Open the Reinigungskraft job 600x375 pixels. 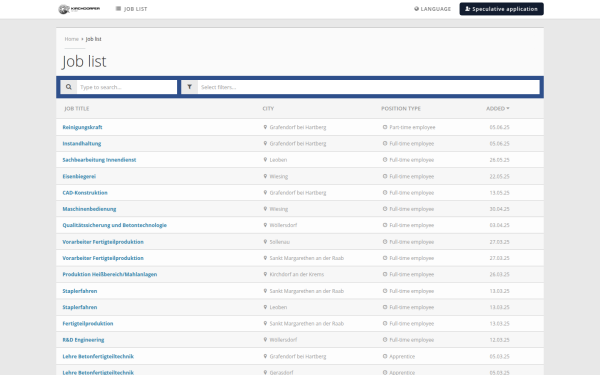click(x=82, y=127)
